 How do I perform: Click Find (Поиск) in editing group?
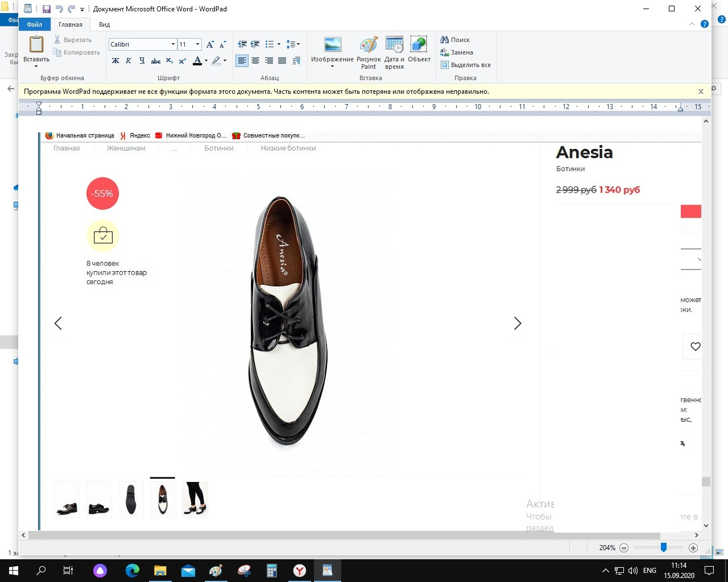455,40
